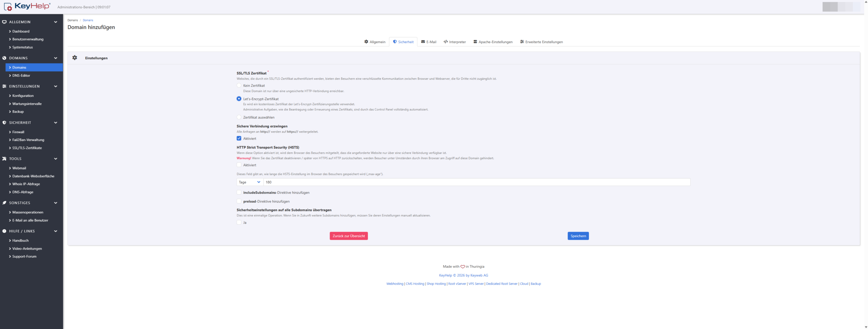Check includeSubdomains-Direktive hinzufügen
The height and width of the screenshot is (329, 868).
(x=239, y=193)
